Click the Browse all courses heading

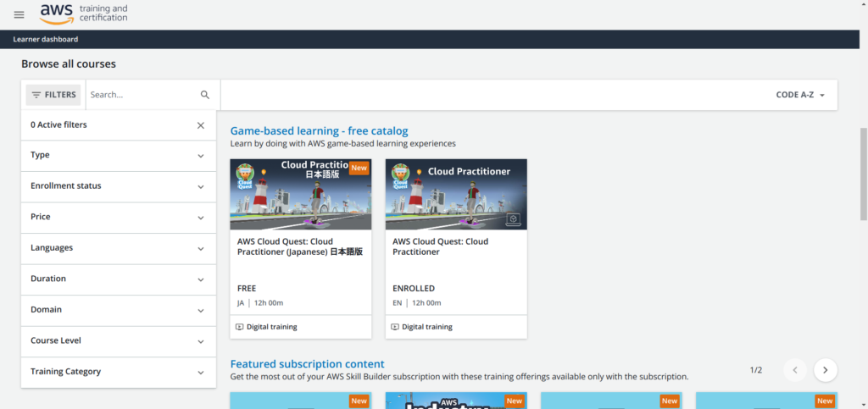point(69,64)
